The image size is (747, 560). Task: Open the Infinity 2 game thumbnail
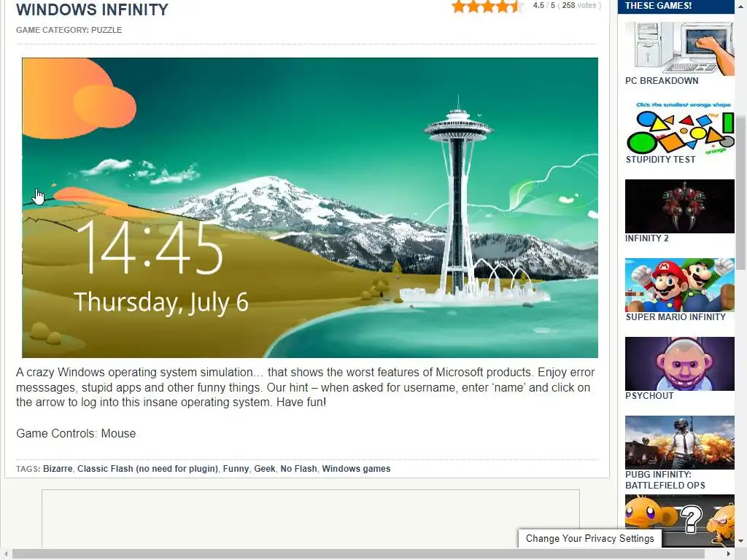tap(679, 206)
